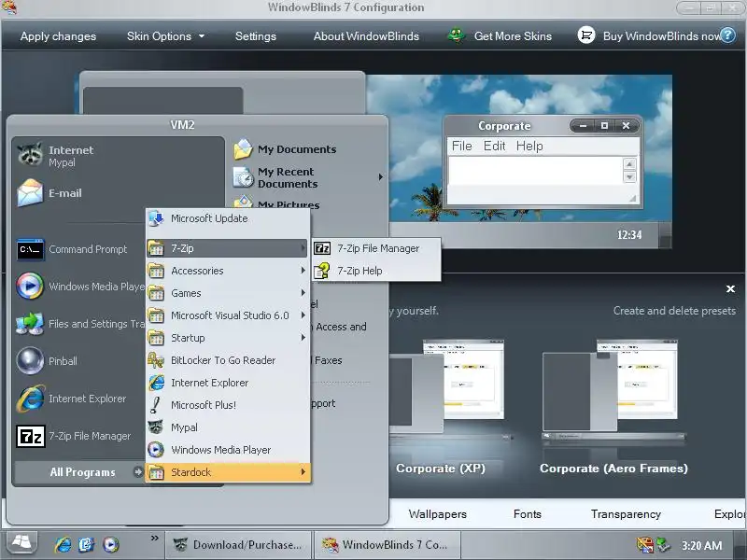Screen dimensions: 747x560
Task: Click the blue help question mark icon
Action: tap(727, 35)
